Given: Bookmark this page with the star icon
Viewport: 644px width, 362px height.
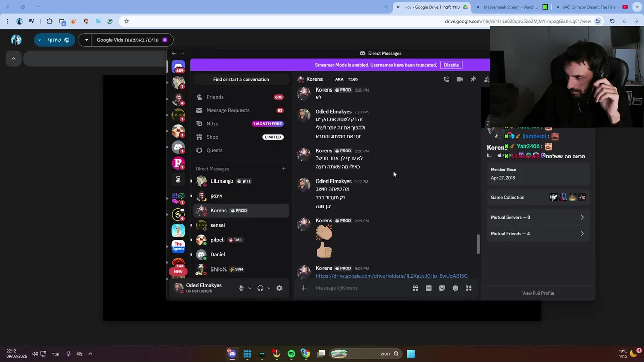Looking at the screenshot, I should pyautogui.click(x=127, y=21).
